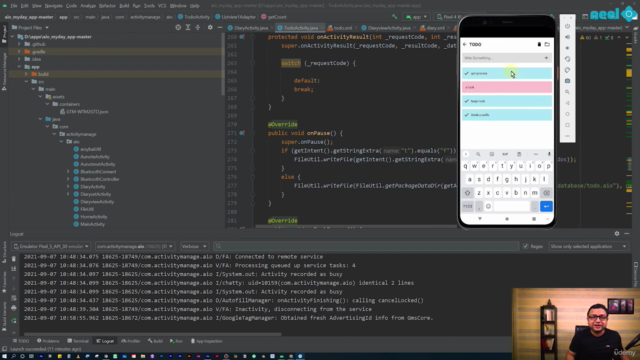Open the Profiler tool window tab
This screenshot has height=360, width=640.
pos(131,341)
